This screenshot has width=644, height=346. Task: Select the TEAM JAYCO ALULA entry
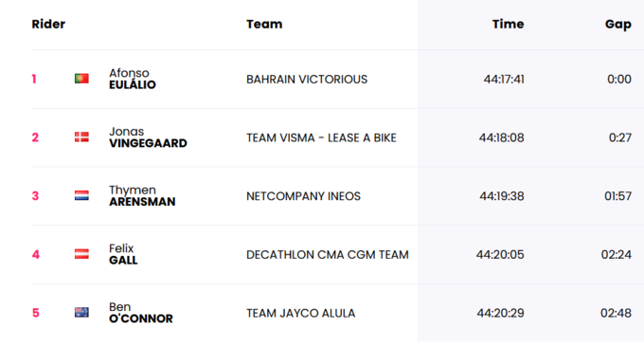[x=300, y=313]
